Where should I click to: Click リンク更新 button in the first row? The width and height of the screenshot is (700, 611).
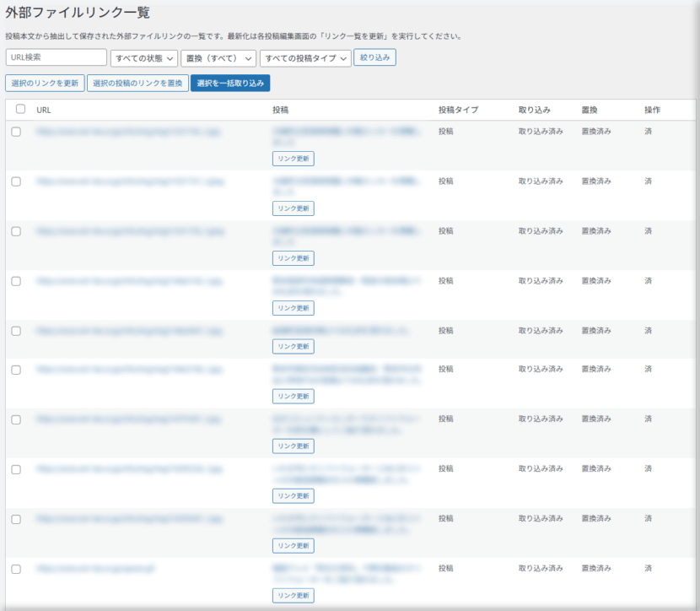tap(293, 159)
